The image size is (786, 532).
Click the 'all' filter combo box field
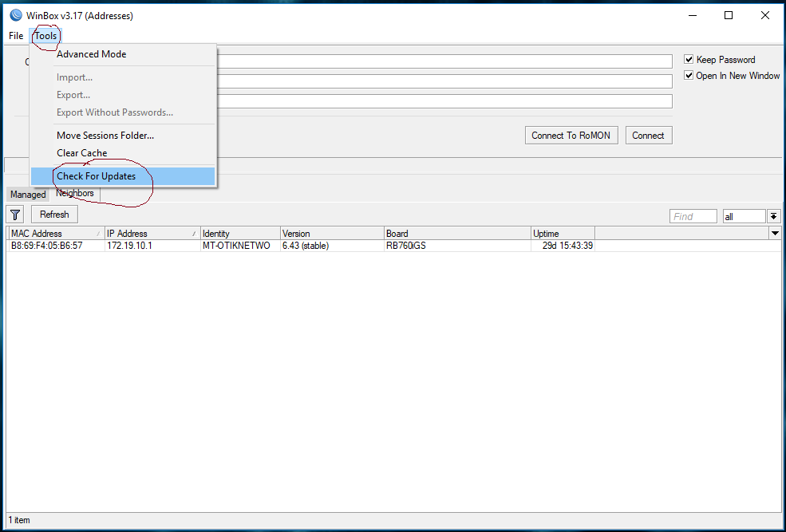[744, 216]
